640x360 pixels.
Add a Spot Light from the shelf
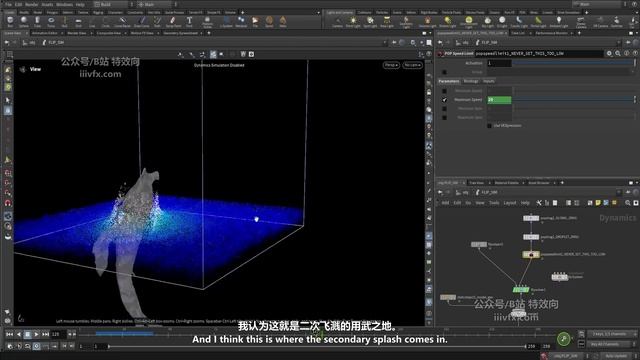click(x=370, y=22)
